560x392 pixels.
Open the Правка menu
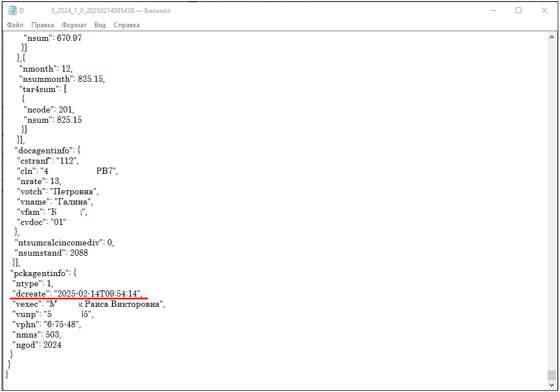click(x=43, y=25)
